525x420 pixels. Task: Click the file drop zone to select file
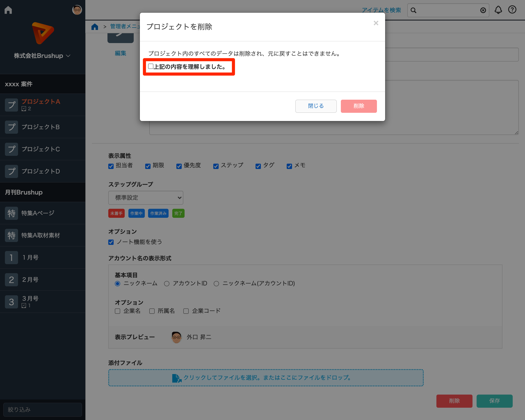click(x=266, y=378)
